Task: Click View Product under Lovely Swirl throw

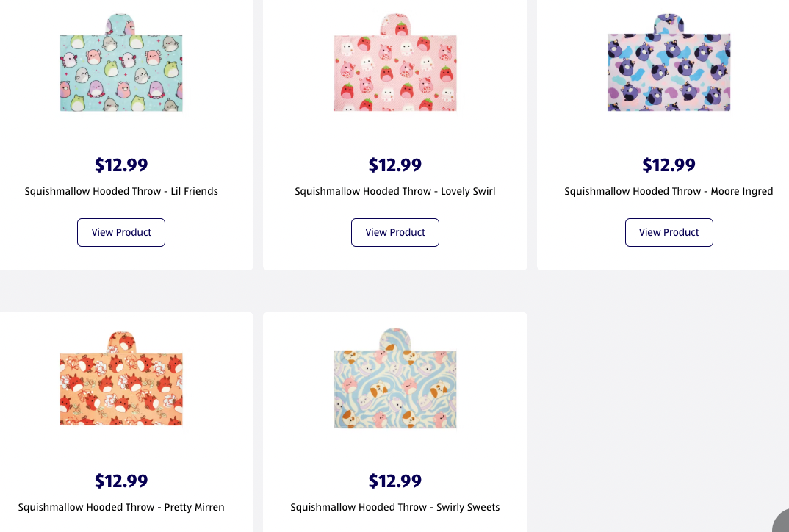Action: [x=395, y=232]
